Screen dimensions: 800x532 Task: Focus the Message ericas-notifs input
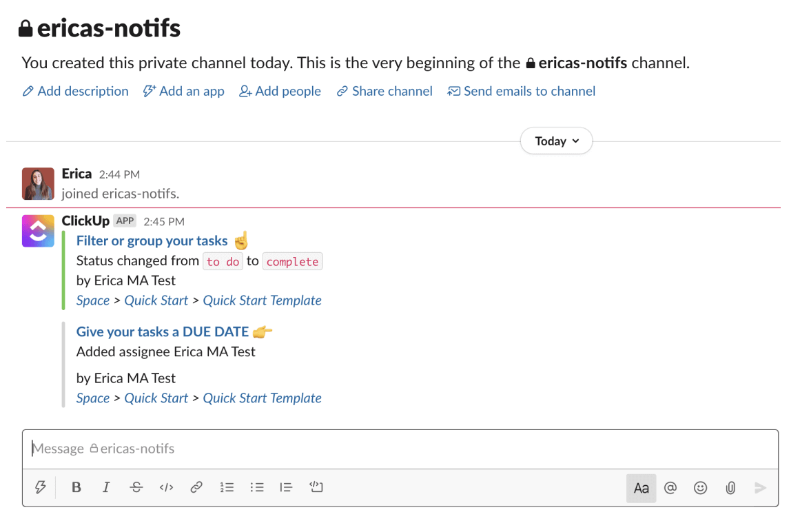400,449
